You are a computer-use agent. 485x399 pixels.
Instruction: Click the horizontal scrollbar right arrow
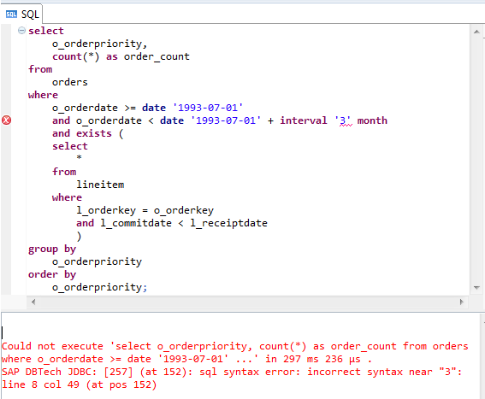[461, 302]
